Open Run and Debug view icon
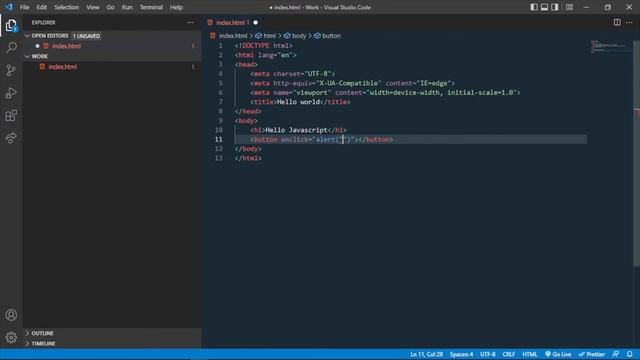Image resolution: width=640 pixels, height=360 pixels. (11, 93)
